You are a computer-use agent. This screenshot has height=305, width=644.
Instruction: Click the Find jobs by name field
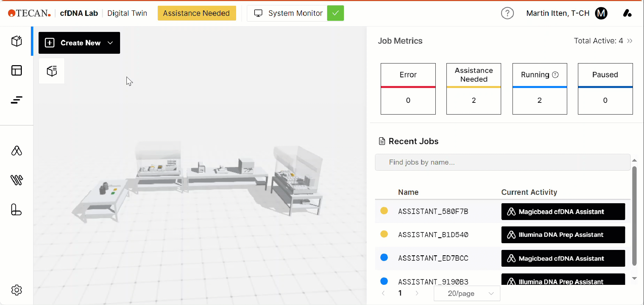pos(502,162)
